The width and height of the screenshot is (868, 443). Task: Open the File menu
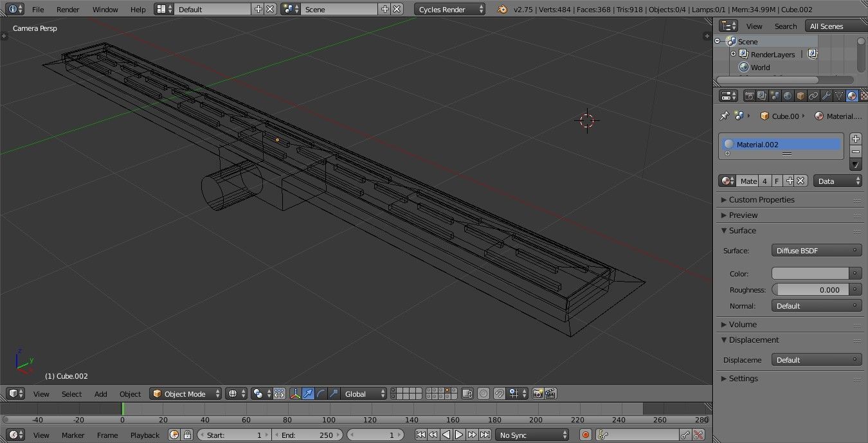[x=38, y=9]
